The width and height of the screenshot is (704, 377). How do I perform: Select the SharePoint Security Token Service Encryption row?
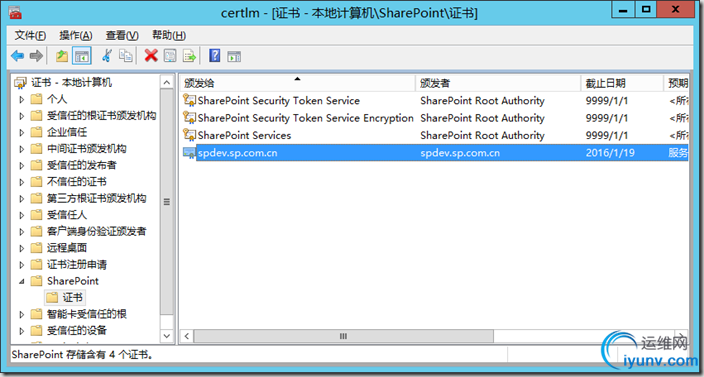tap(434, 118)
